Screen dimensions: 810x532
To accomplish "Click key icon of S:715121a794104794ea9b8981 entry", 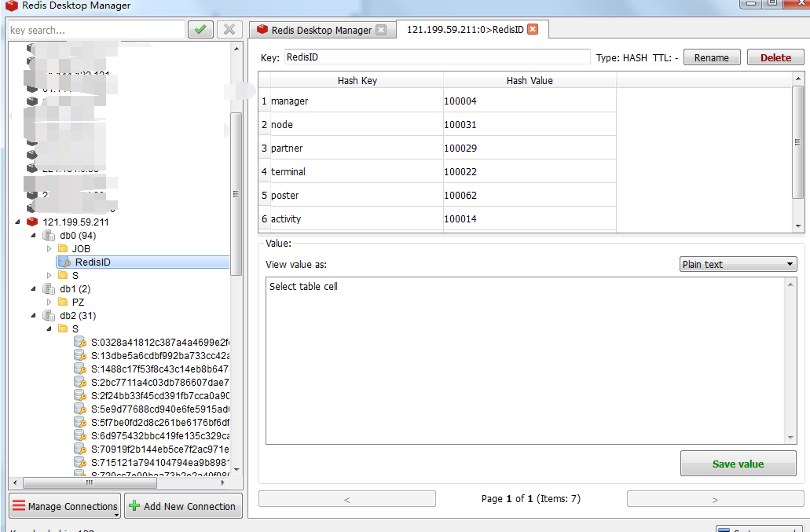I will [x=80, y=462].
